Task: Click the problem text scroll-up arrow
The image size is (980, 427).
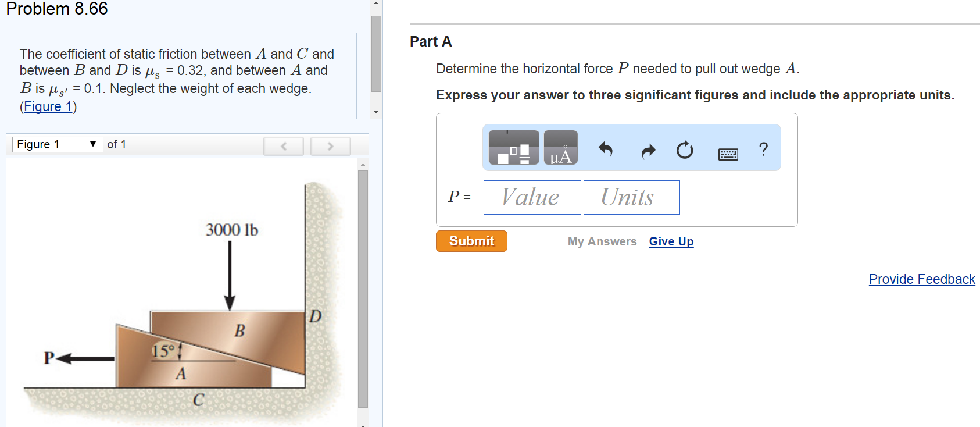Action: click(376, 4)
